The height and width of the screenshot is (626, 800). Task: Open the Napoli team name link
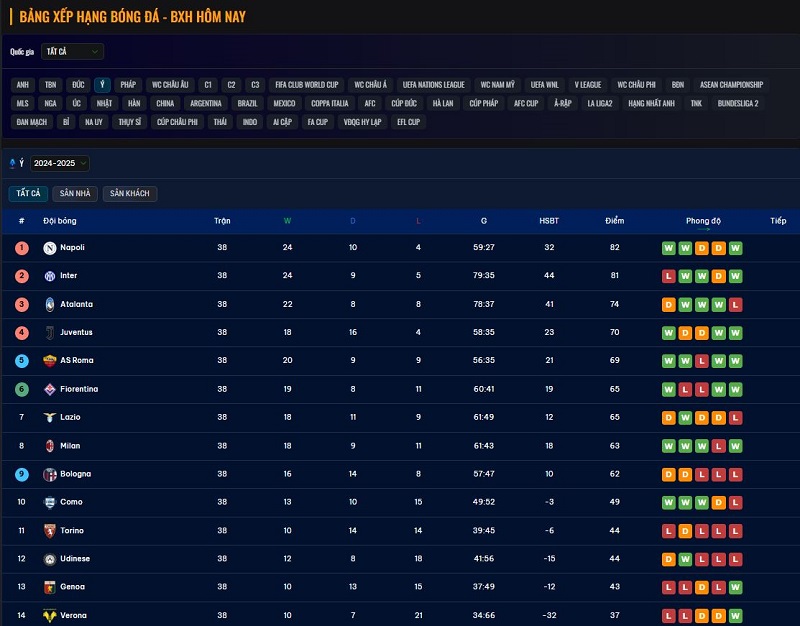click(72, 247)
